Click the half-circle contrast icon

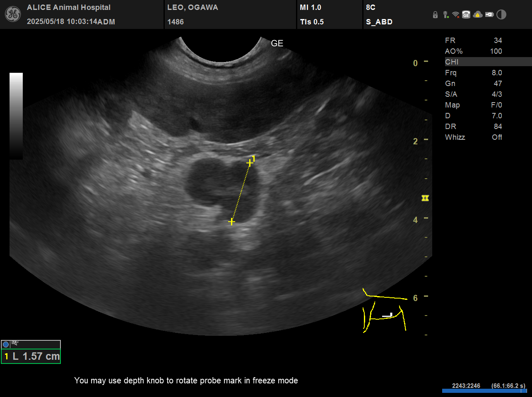point(501,15)
